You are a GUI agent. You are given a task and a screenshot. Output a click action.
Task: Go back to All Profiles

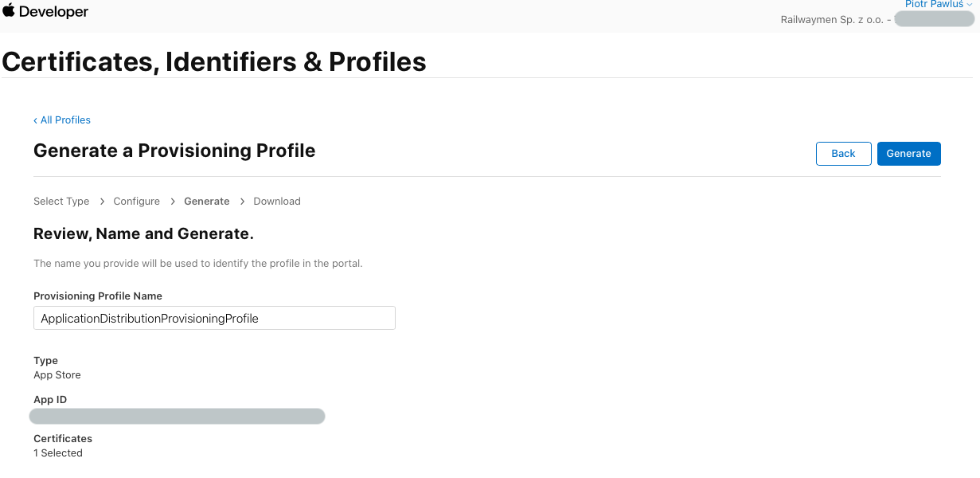pos(65,120)
